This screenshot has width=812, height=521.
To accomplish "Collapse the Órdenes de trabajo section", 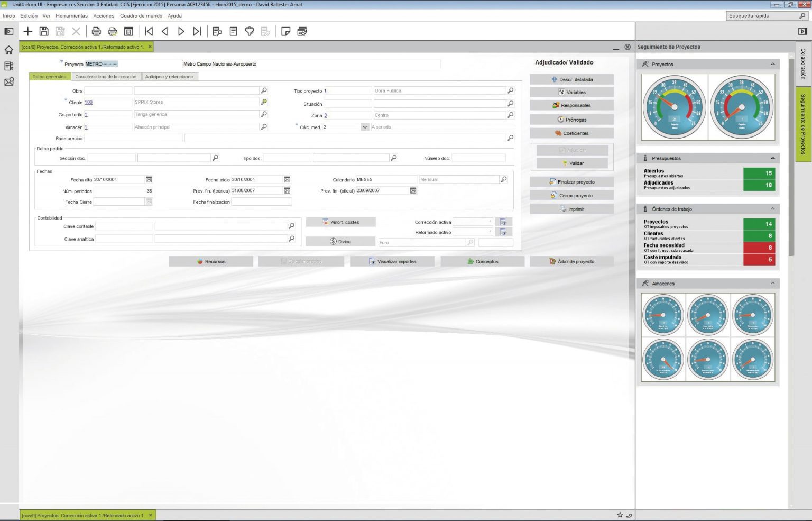I will 772,209.
